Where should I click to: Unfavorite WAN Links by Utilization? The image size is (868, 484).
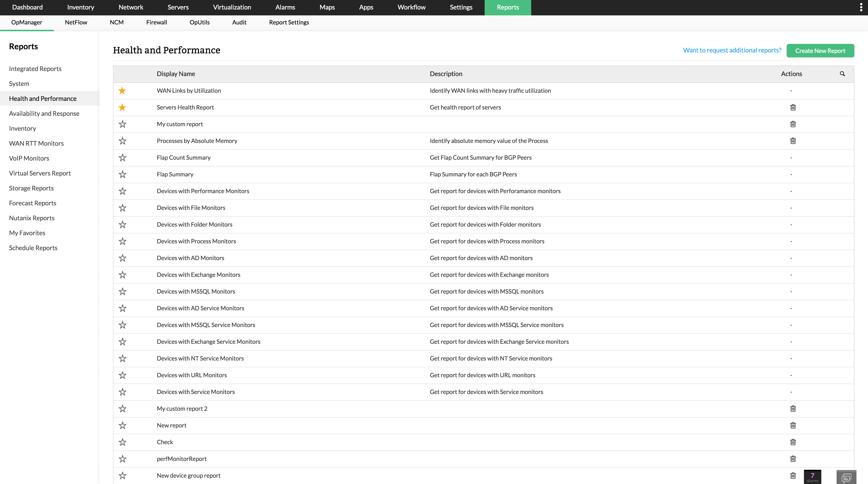tap(122, 90)
